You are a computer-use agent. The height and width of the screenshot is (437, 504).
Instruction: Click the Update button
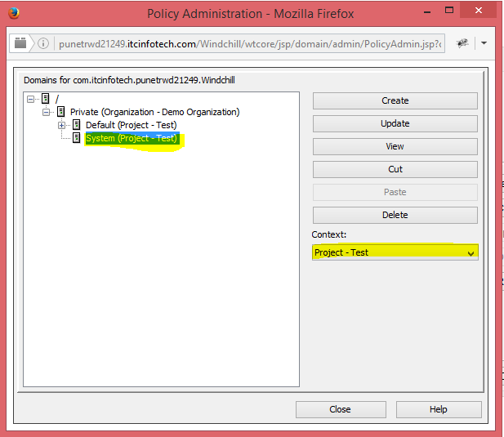[395, 123]
